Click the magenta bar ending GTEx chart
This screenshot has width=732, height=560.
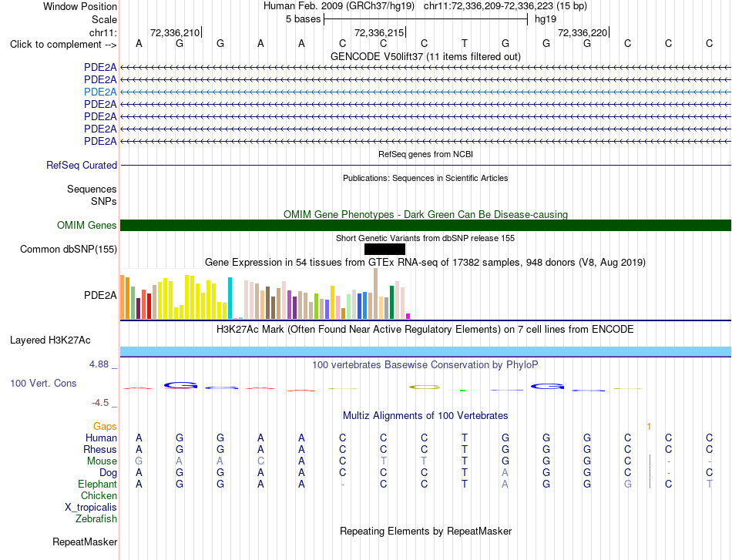(408, 317)
